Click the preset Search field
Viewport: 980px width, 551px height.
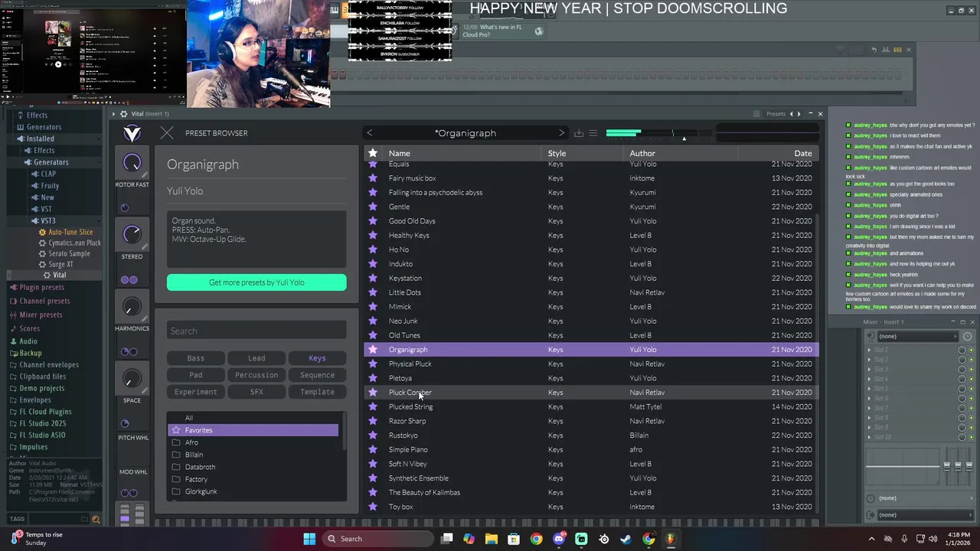coord(256,331)
